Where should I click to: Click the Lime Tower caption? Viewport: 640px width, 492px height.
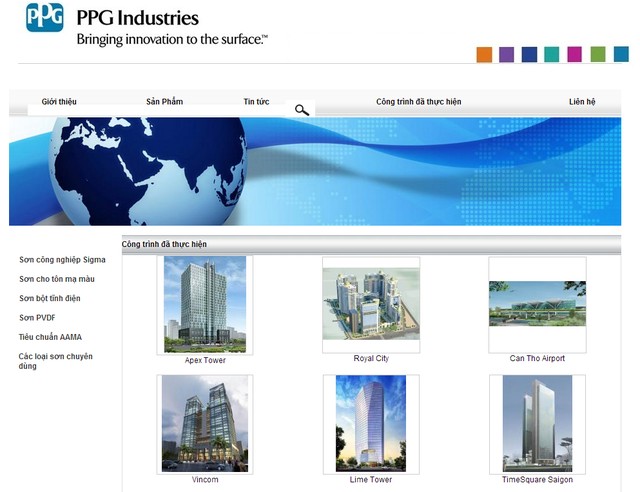tap(371, 479)
